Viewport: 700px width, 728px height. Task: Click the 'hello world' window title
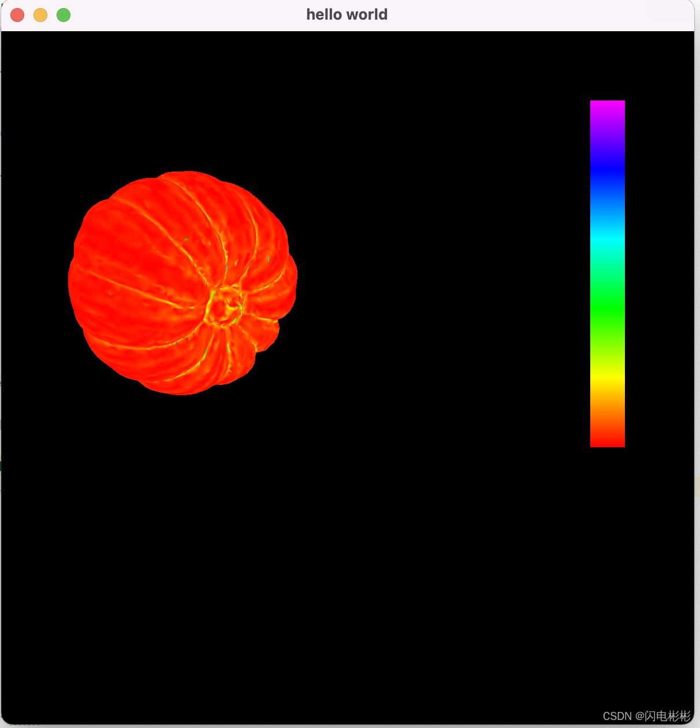[347, 14]
